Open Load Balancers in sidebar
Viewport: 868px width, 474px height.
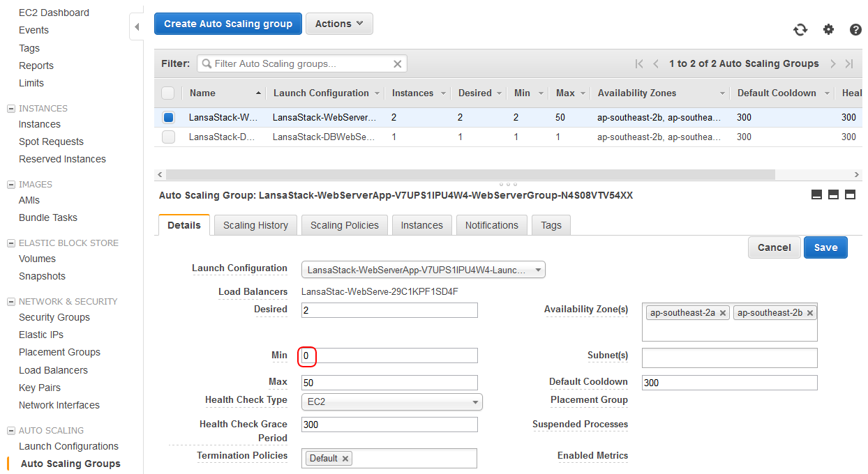click(x=53, y=370)
